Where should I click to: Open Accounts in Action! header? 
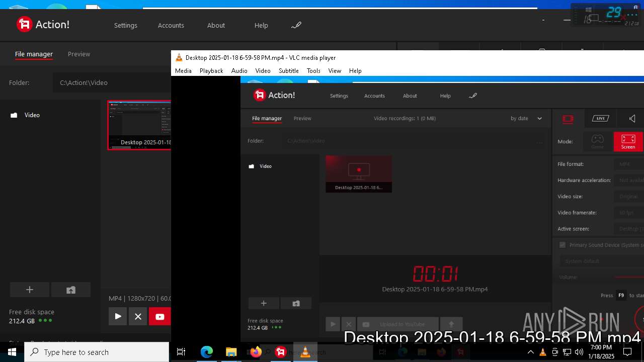tap(171, 25)
